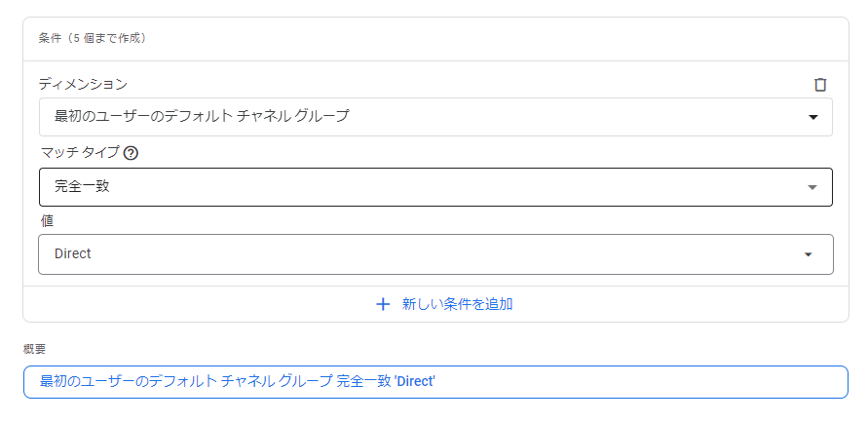Click the マッチ タイプ label text
The width and height of the screenshot is (868, 423).
(x=80, y=152)
